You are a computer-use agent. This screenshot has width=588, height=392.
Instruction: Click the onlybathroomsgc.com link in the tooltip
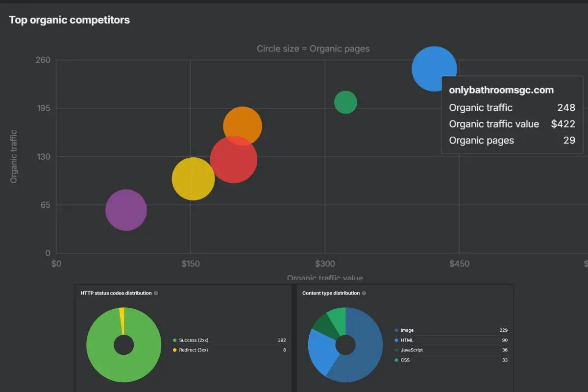[x=500, y=90]
